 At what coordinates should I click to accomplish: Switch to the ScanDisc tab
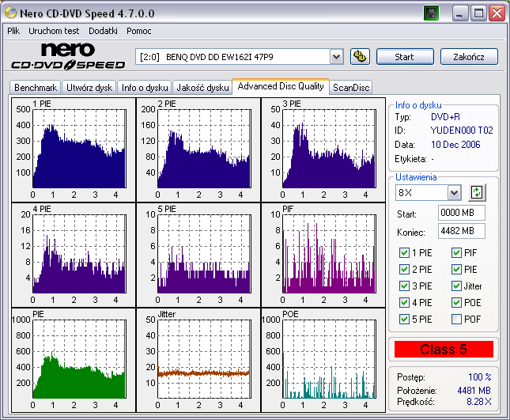(351, 88)
